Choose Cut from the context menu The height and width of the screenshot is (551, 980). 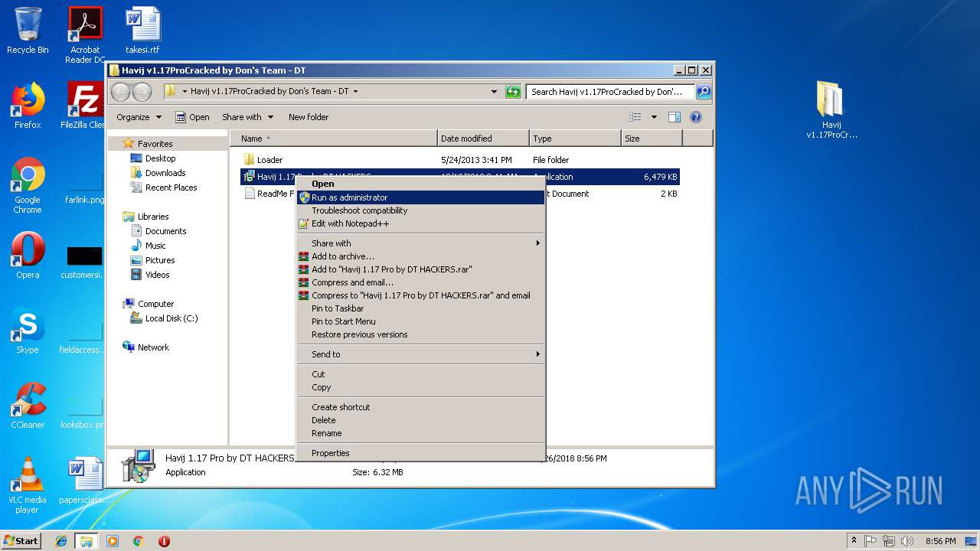[x=420, y=374]
